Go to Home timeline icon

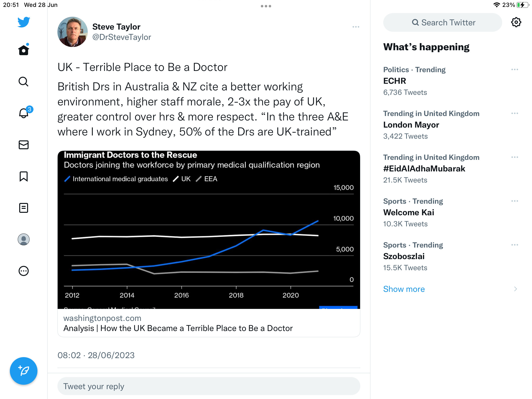coord(24,50)
